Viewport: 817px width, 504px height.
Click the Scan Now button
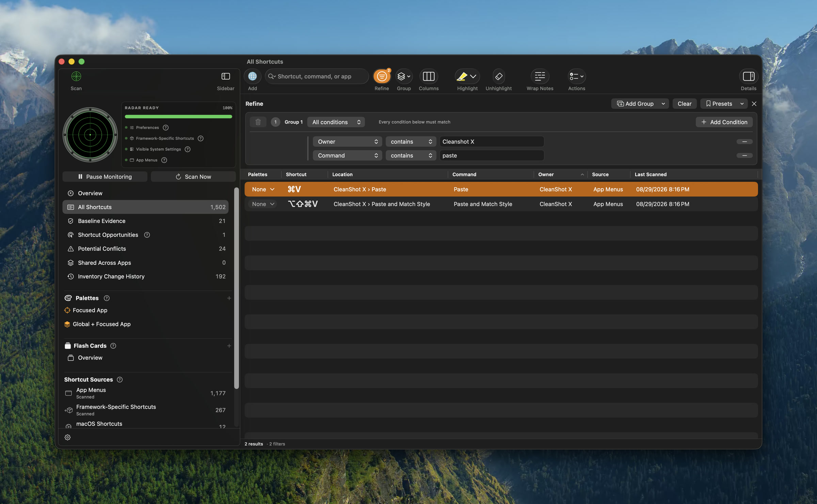point(193,177)
